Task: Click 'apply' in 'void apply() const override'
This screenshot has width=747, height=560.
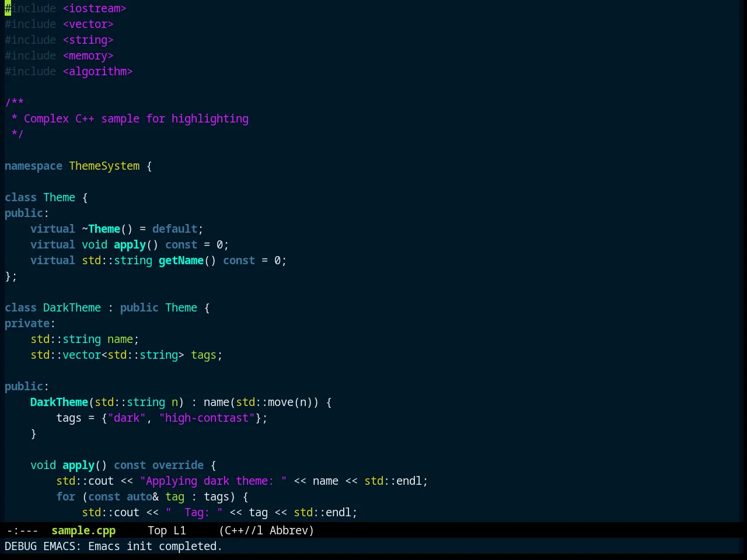Action: pyautogui.click(x=79, y=465)
